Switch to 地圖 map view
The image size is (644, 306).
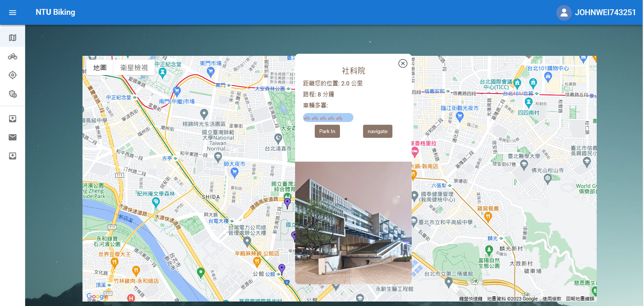(x=100, y=68)
